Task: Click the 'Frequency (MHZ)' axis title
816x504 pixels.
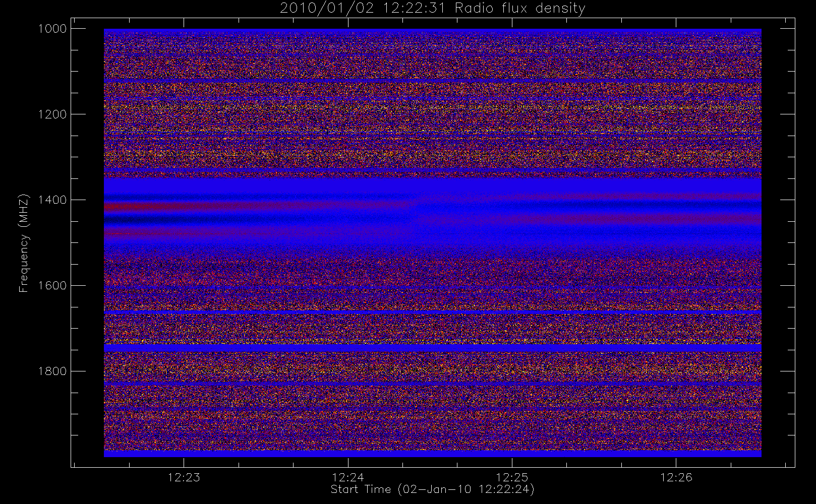Action: click(x=24, y=243)
